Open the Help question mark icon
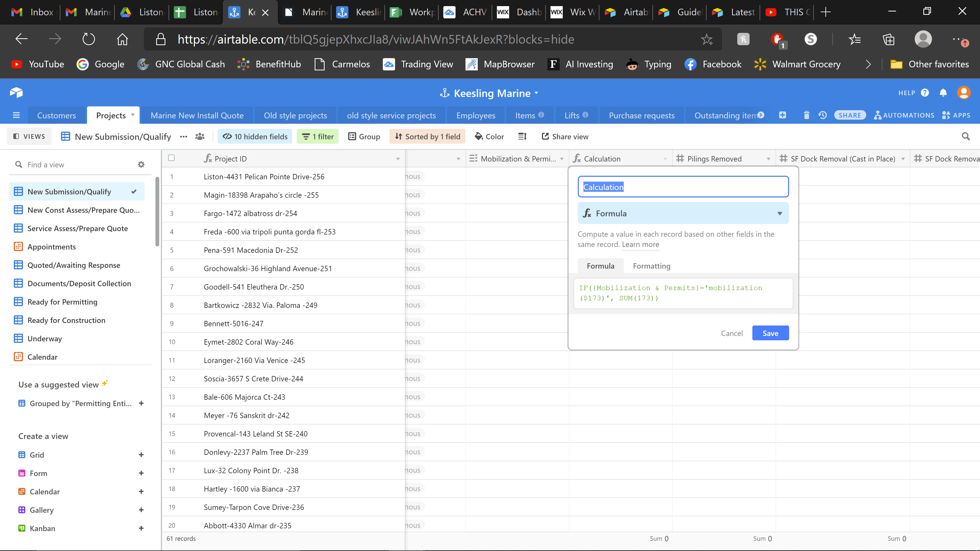 925,93
